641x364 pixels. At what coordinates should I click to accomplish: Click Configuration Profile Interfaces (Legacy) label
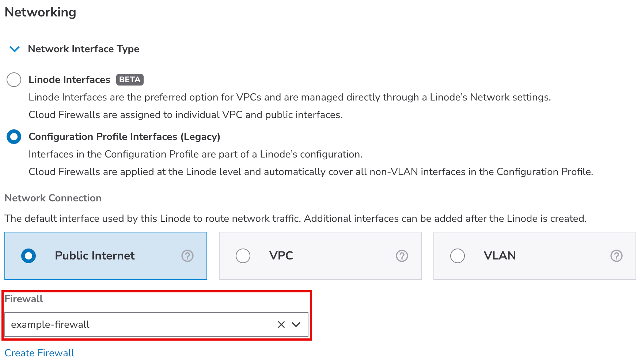point(124,137)
